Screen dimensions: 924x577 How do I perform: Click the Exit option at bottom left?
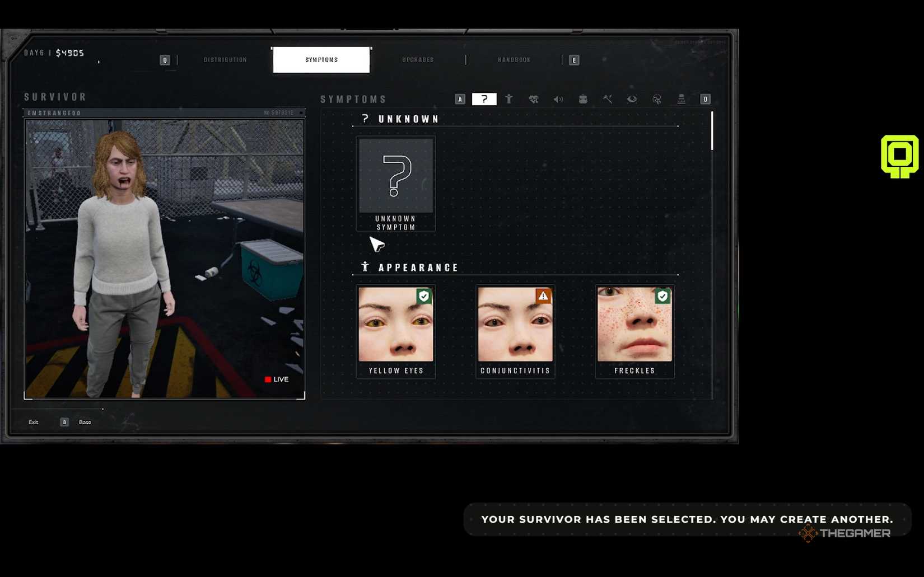pyautogui.click(x=33, y=422)
